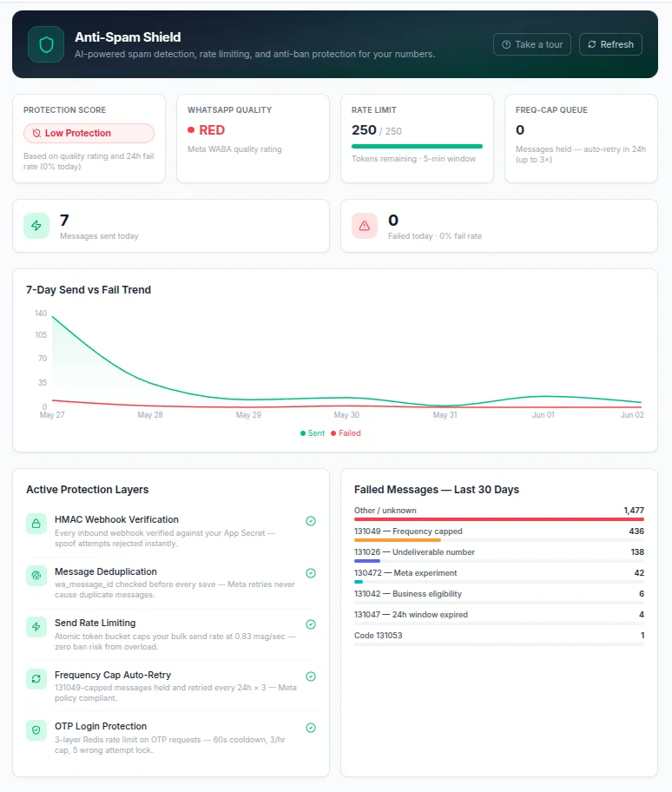Click the 436 failure count
The width and height of the screenshot is (672, 792).
click(636, 531)
